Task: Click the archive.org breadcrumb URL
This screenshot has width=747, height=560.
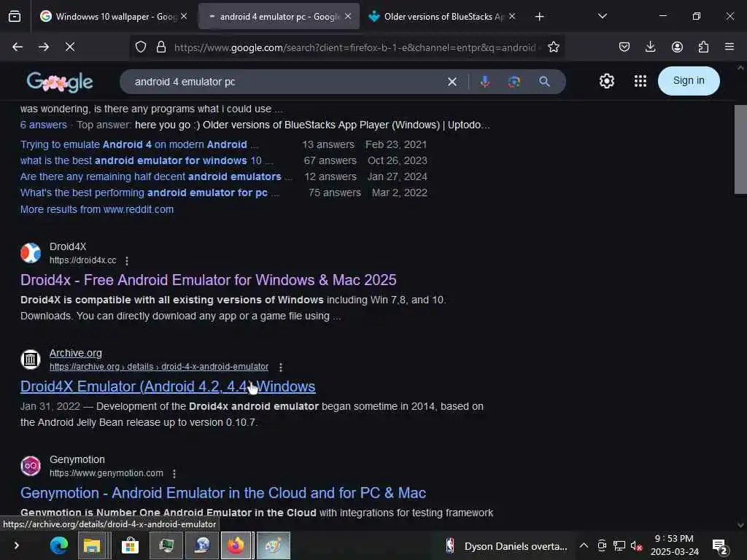Action: click(x=158, y=367)
